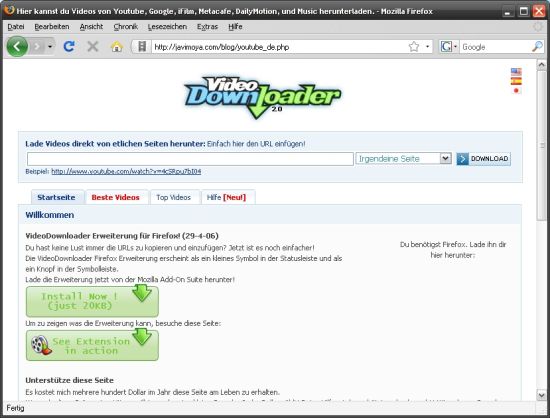Screen dimensions: 550x418
Task: Bookmark page with the star icon
Action: pyautogui.click(x=414, y=47)
